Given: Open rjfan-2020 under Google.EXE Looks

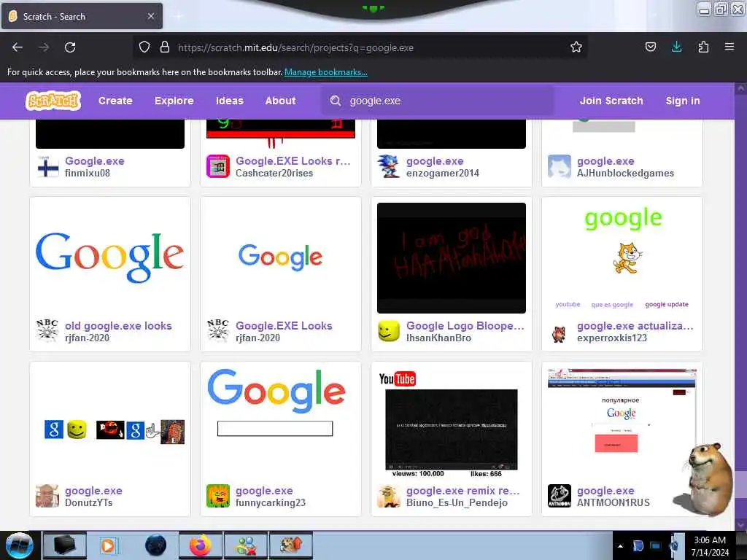Looking at the screenshot, I should [x=258, y=338].
